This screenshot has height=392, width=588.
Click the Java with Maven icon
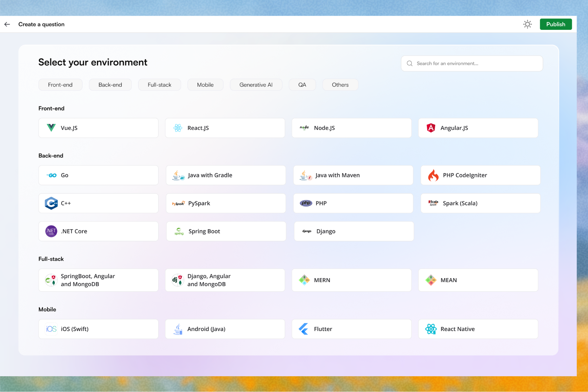306,175
